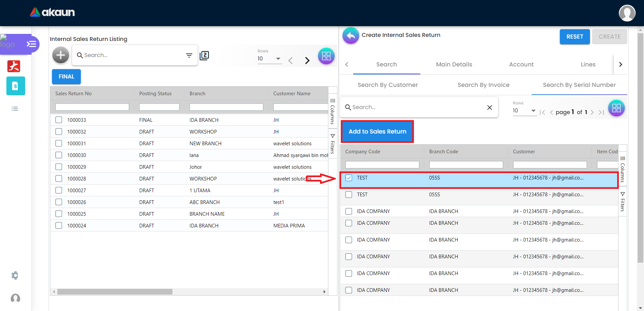The width and height of the screenshot is (644, 311).
Task: Select checkbox for sales return 1000024
Action: 59,225
